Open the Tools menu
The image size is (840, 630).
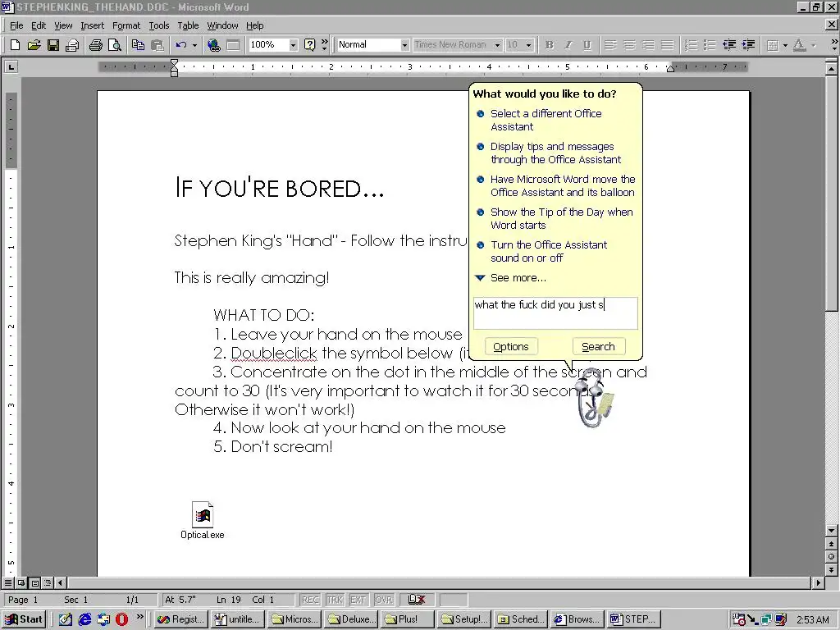(x=158, y=25)
